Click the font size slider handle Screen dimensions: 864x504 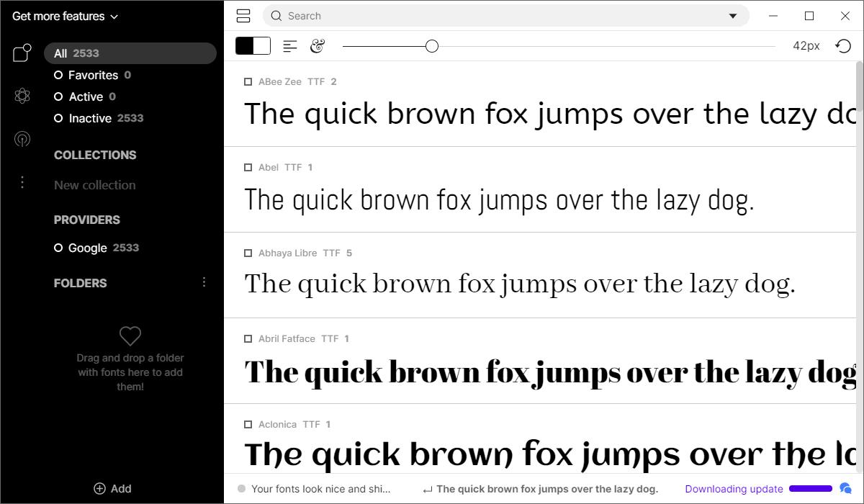tap(432, 46)
